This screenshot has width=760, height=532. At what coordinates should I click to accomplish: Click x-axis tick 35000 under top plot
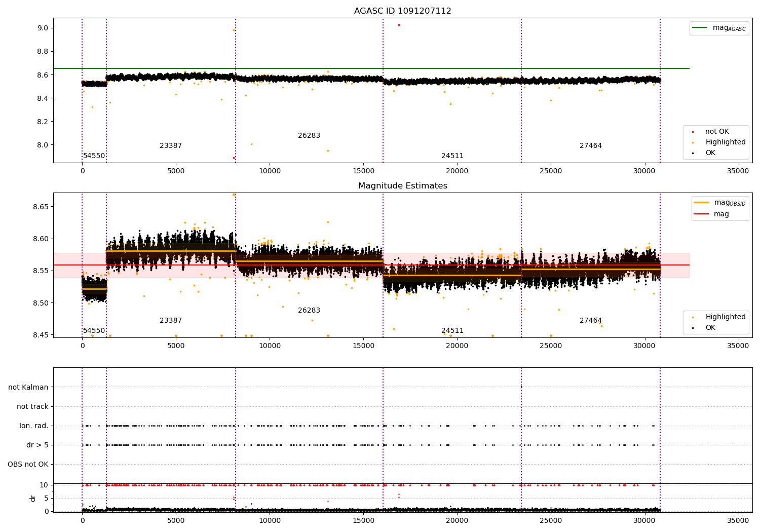[738, 171]
